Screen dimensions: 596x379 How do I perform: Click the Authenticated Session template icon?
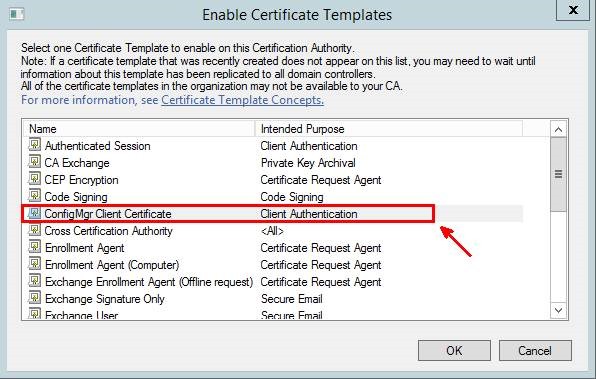[x=35, y=145]
